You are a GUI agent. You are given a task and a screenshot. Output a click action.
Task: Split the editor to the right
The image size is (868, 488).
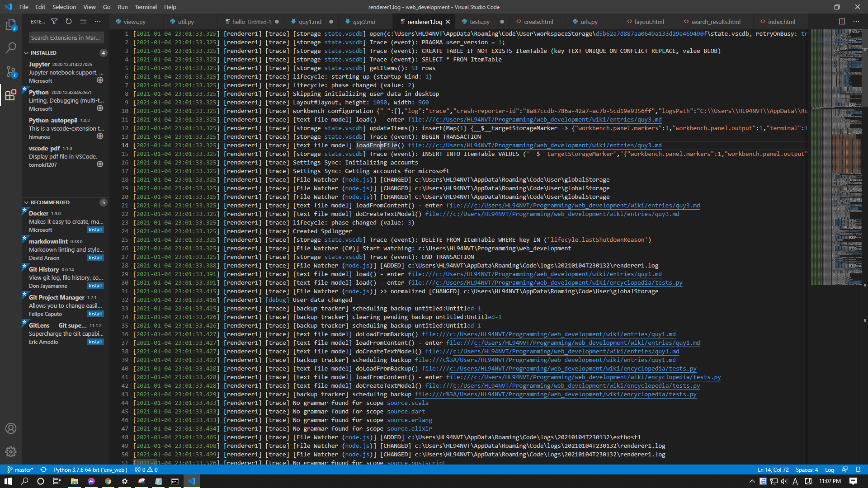coord(842,21)
